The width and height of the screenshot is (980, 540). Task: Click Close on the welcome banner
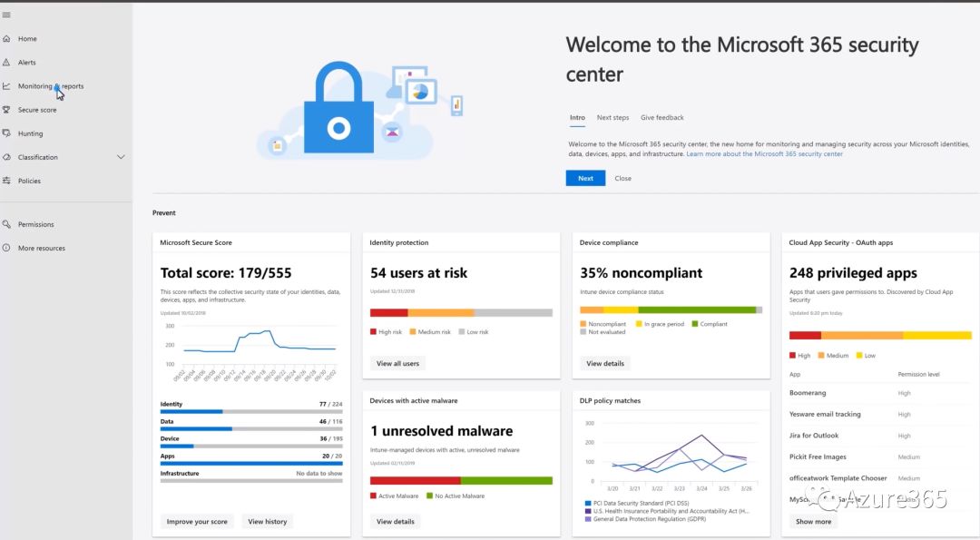point(622,179)
